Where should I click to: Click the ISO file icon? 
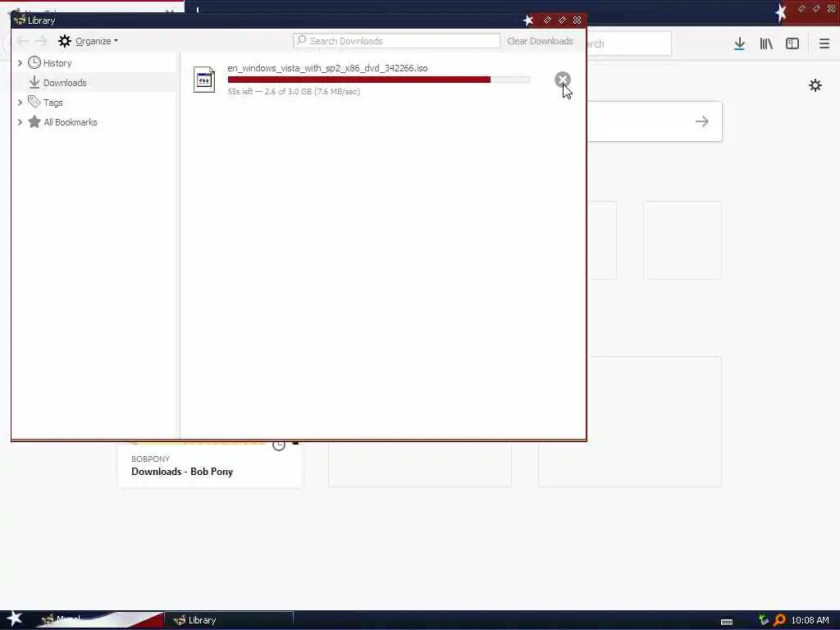204,80
